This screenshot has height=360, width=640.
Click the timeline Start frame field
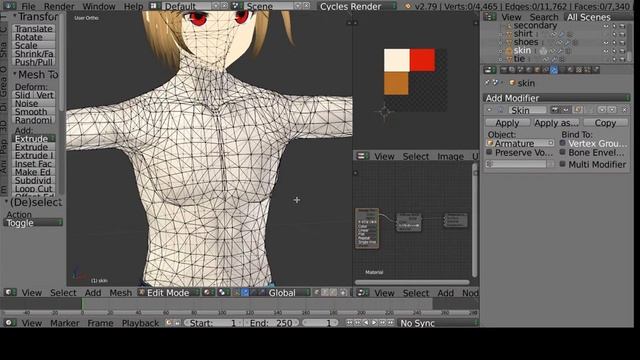click(213, 323)
